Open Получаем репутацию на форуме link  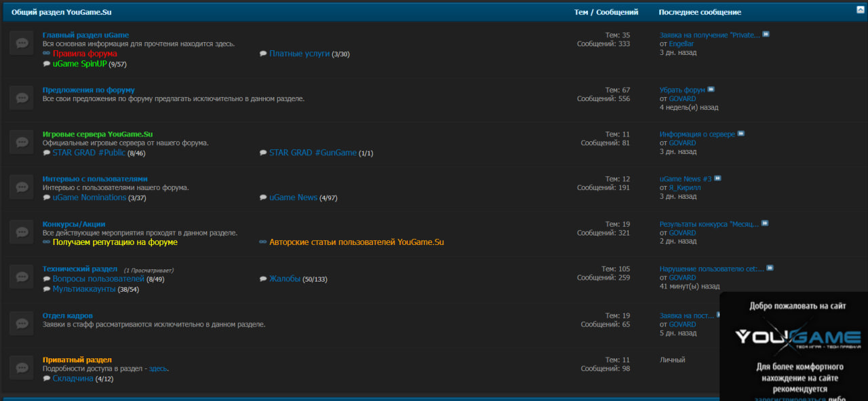pos(115,242)
